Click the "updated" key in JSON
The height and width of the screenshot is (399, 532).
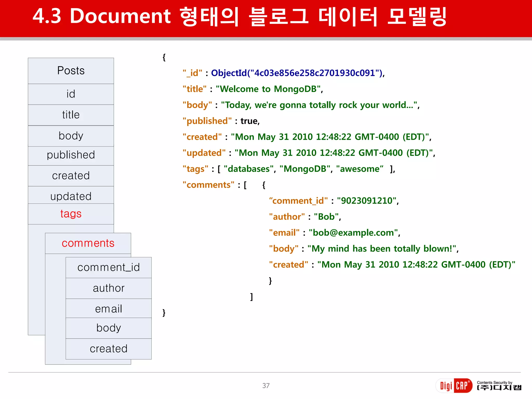[204, 153]
